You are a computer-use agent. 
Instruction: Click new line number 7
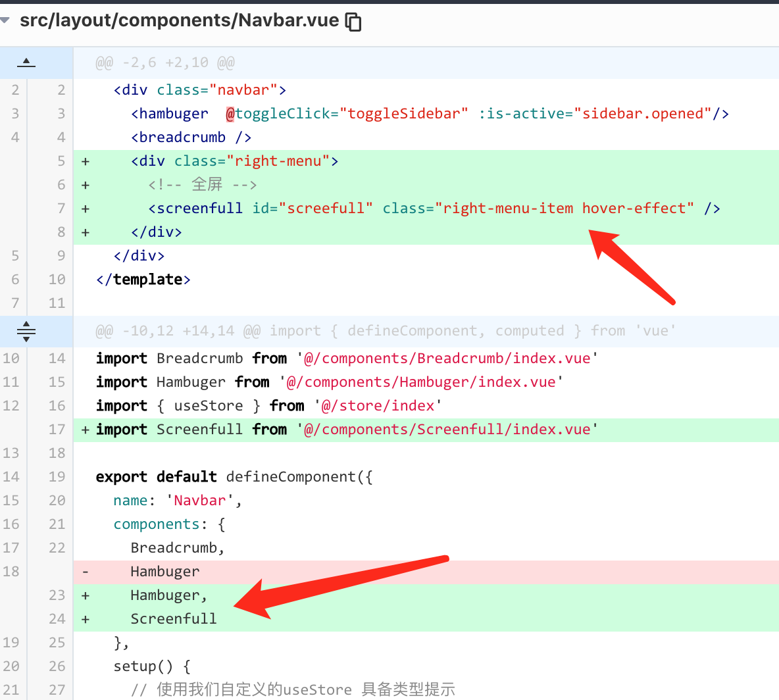click(61, 208)
